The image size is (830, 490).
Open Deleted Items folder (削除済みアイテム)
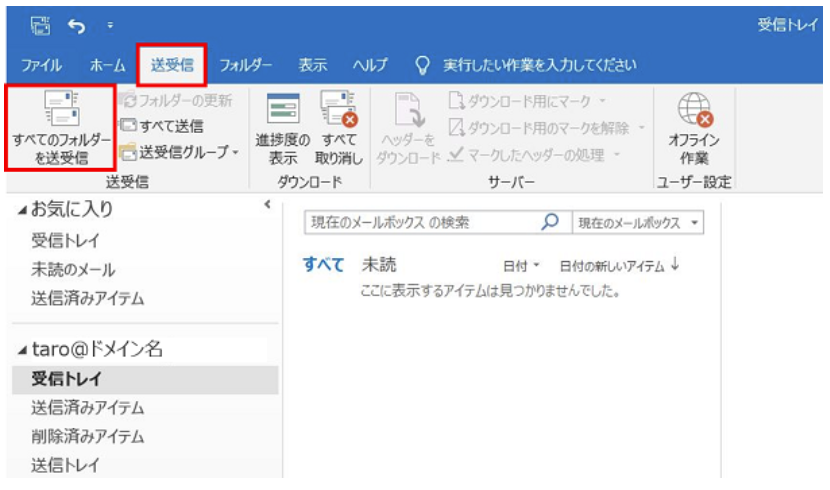point(87,437)
